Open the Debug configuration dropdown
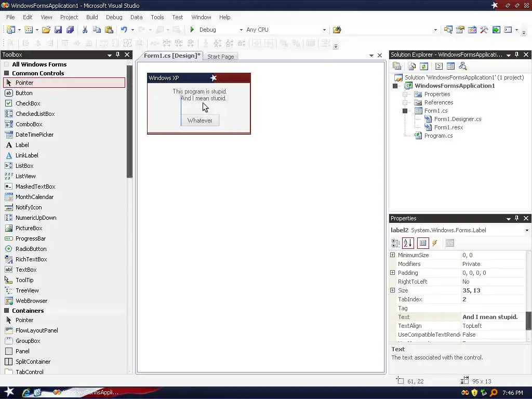532x399 pixels. (x=241, y=30)
